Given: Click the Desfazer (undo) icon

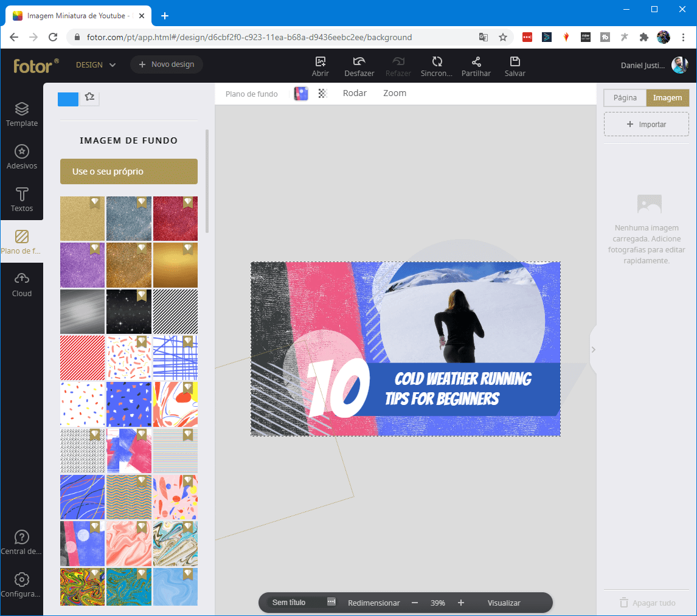Looking at the screenshot, I should pos(359,66).
